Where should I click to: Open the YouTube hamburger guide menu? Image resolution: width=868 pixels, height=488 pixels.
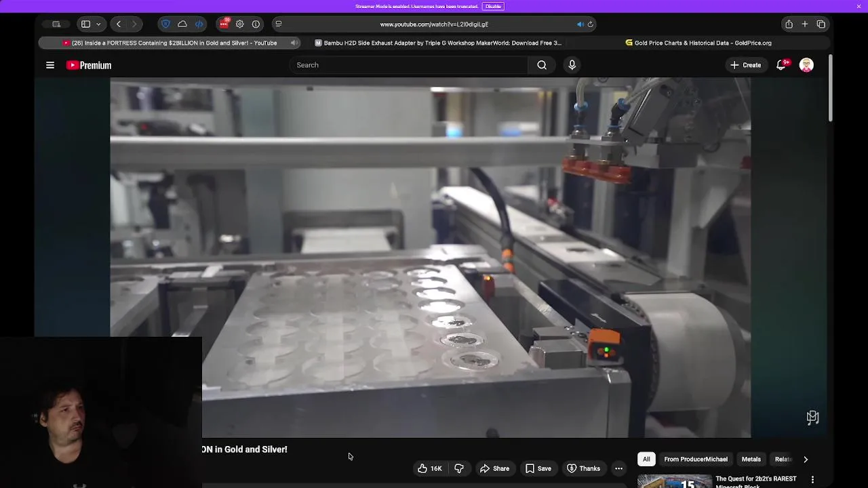pyautogui.click(x=50, y=65)
